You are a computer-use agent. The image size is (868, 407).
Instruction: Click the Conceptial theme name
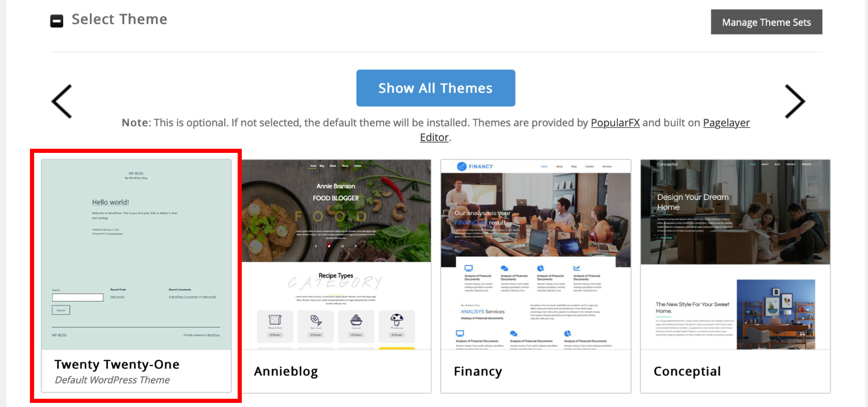(x=687, y=371)
